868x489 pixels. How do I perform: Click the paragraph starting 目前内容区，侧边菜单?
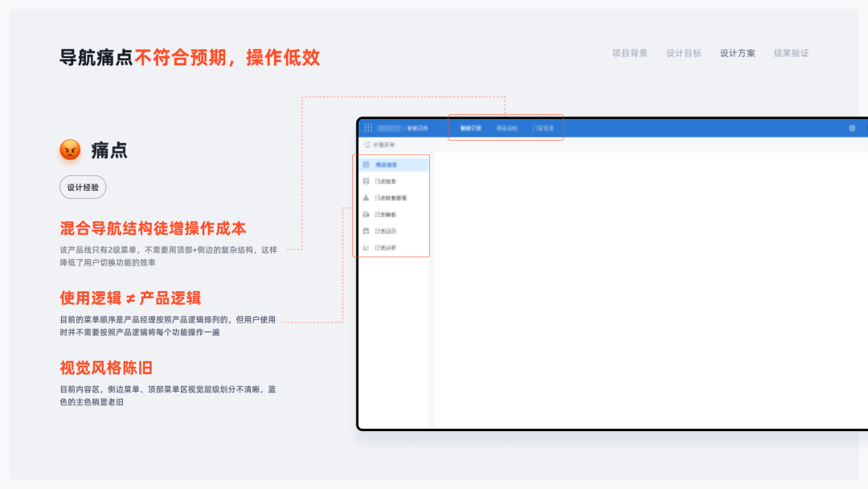click(168, 396)
